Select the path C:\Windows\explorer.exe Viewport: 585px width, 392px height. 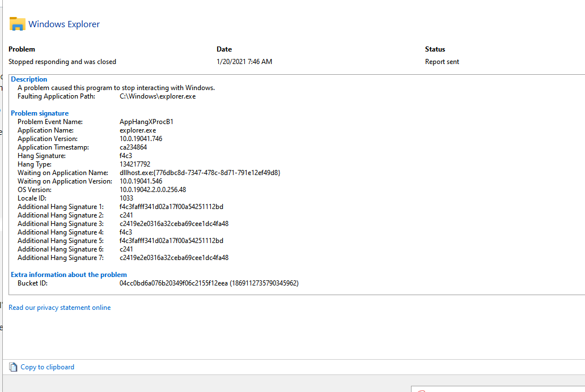point(158,96)
